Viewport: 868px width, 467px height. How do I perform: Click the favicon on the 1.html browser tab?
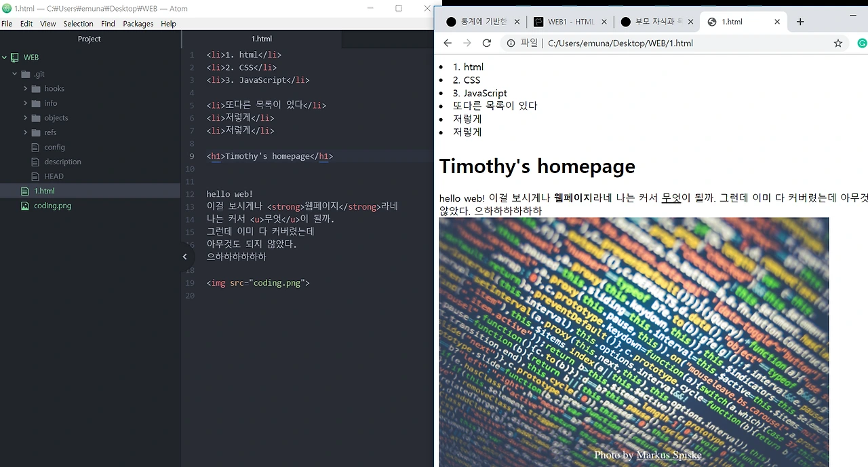click(x=711, y=21)
